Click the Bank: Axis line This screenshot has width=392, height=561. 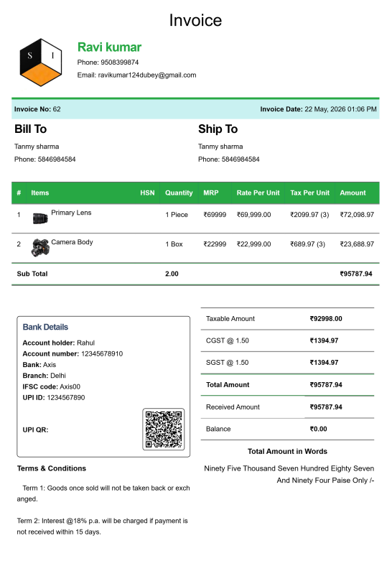[39, 365]
